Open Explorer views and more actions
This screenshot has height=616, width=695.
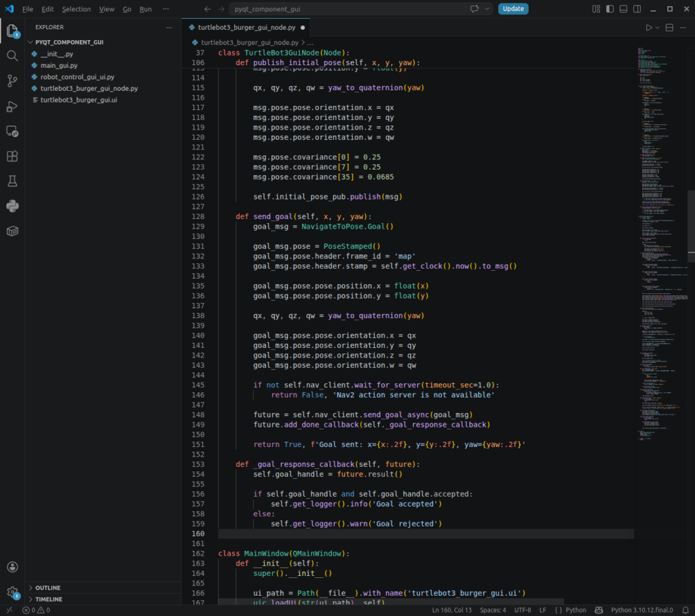point(169,28)
